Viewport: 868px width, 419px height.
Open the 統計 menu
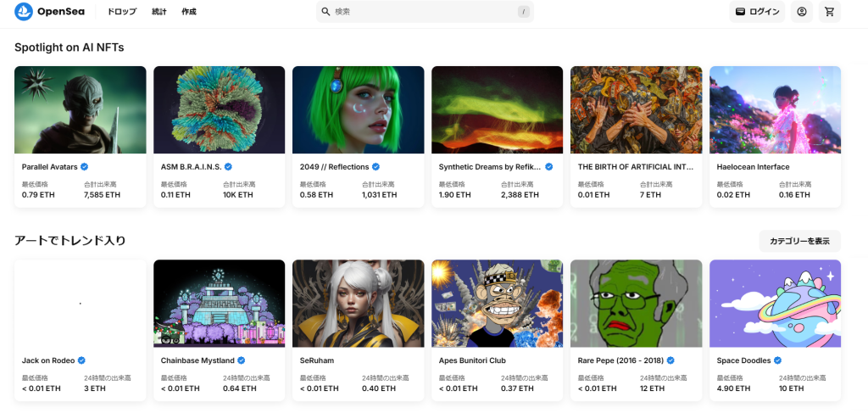coord(159,12)
